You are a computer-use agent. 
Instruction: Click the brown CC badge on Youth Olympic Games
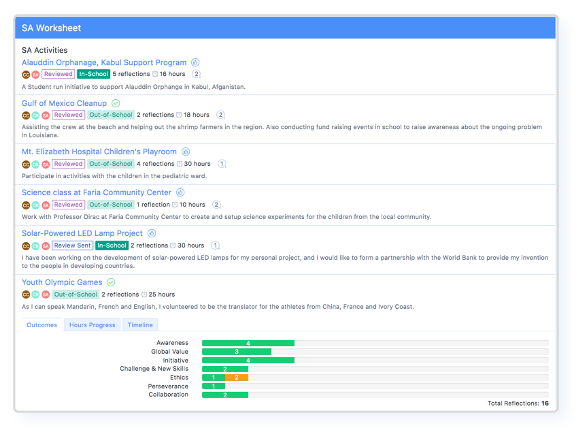26,295
